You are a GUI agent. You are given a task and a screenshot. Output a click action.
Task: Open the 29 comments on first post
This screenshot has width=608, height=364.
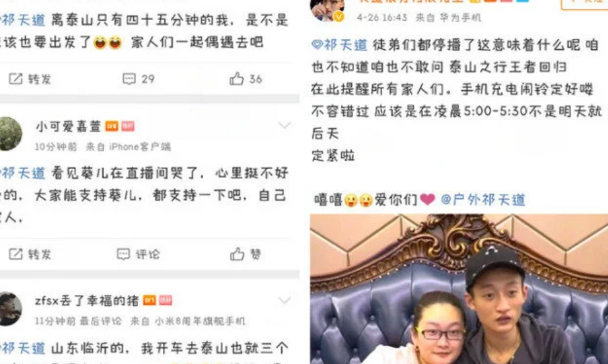pos(138,79)
